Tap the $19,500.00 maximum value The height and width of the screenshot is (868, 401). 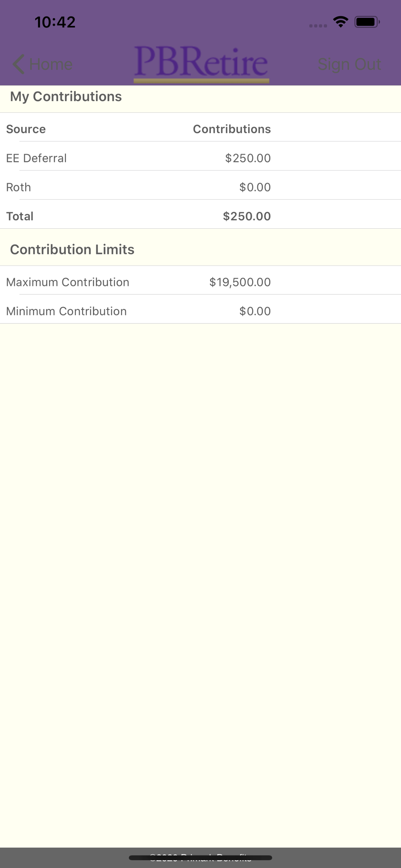coord(240,282)
